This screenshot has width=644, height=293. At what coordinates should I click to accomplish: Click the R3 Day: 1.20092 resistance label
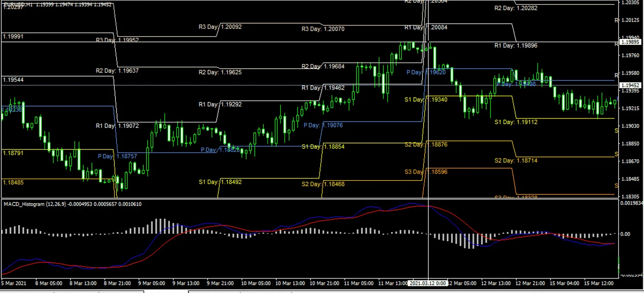(x=220, y=27)
